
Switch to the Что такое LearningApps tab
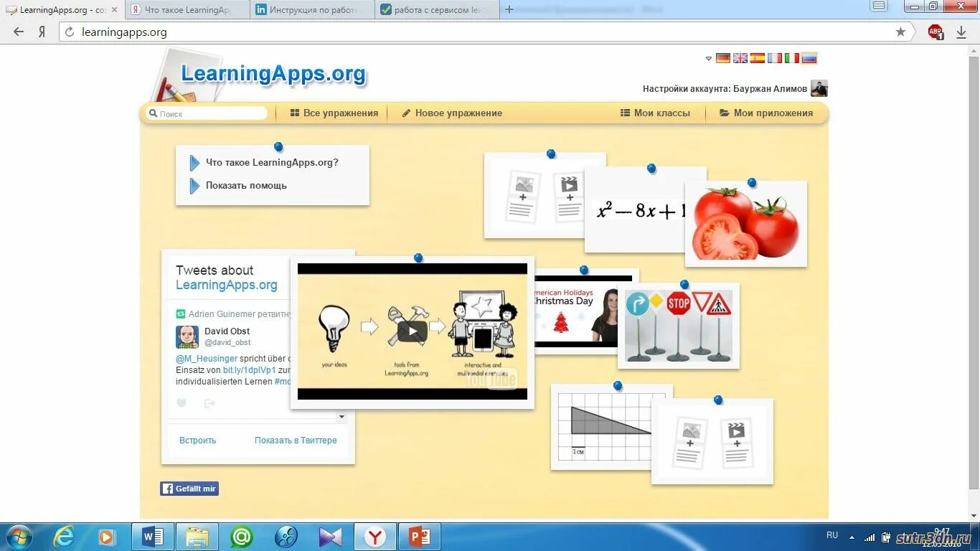click(x=187, y=10)
